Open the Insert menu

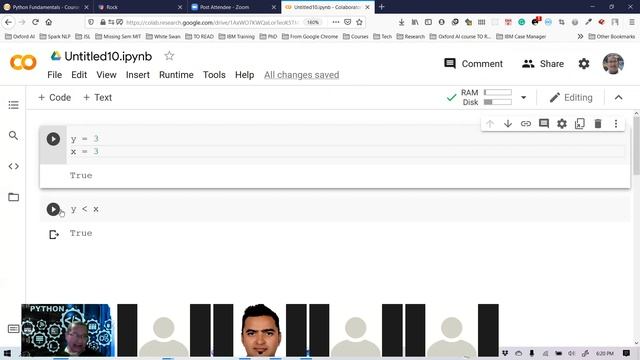point(138,75)
